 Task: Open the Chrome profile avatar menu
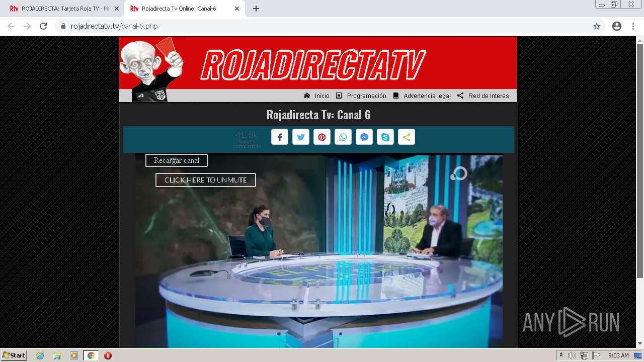pyautogui.click(x=617, y=26)
